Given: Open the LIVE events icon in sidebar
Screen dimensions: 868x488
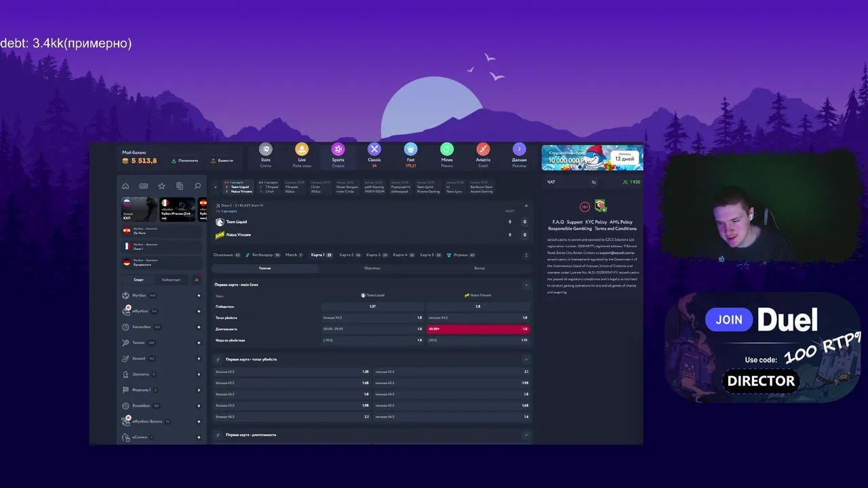Looking at the screenshot, I should click(x=144, y=186).
